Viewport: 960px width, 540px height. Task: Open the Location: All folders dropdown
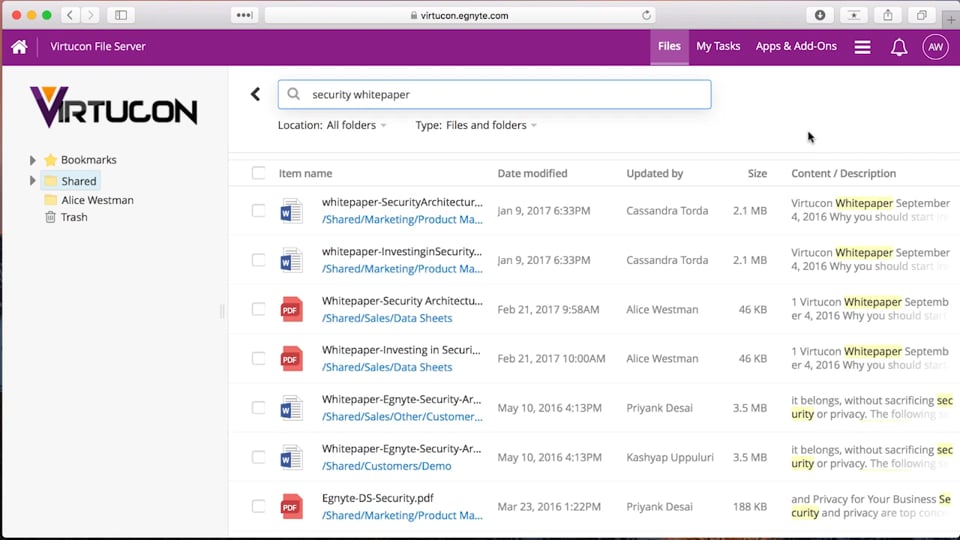pos(333,125)
